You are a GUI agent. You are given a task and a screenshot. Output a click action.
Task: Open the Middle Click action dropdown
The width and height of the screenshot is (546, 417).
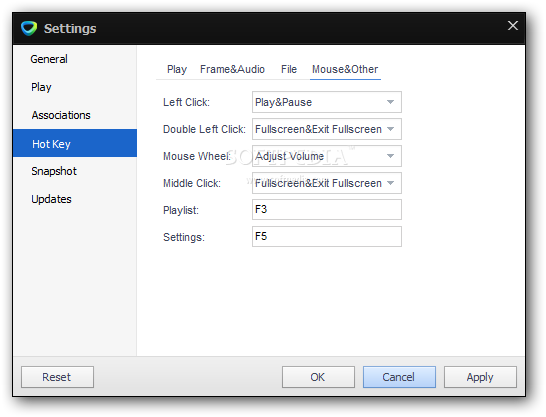pos(327,183)
